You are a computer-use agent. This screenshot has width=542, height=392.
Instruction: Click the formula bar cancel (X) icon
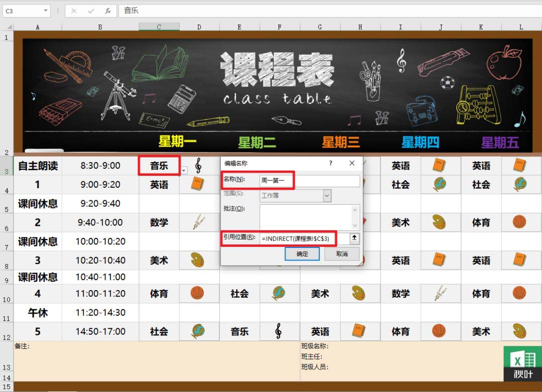74,11
